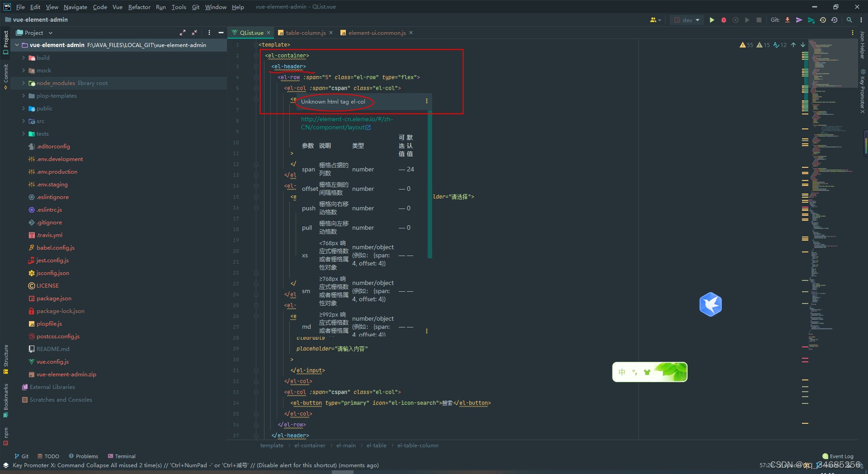Open the element-cn.eleme.io layout documentation link
Screen dimensions: 868x474
tap(347, 123)
